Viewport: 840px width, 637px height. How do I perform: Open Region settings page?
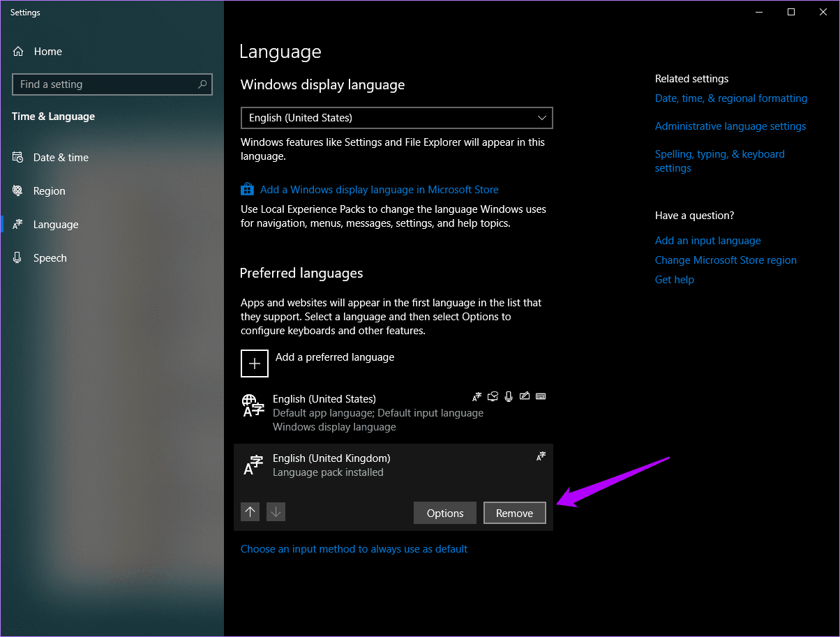(49, 191)
